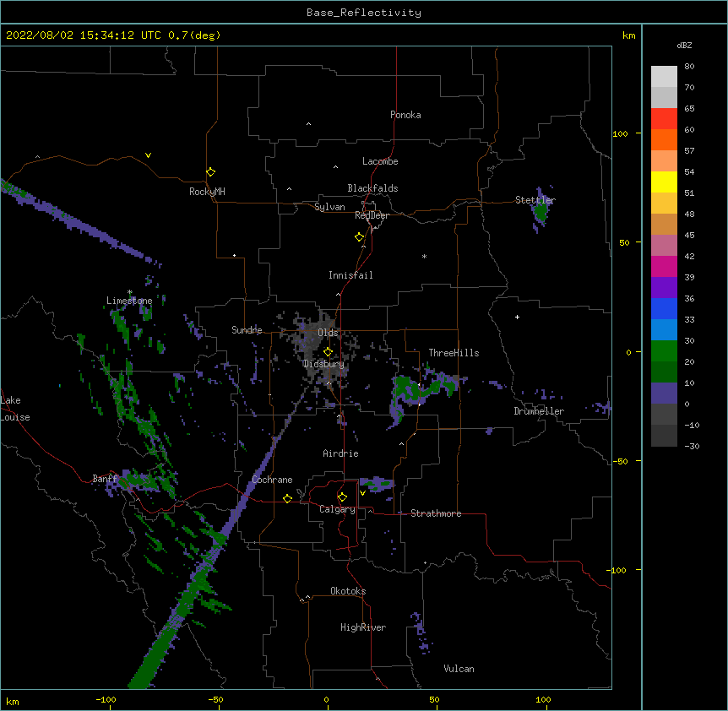Click the Strathmore city label
Screen dimensions: 728x711
click(436, 513)
